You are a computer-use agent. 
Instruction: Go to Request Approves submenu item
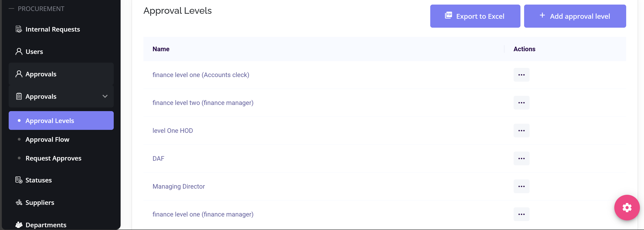pos(53,158)
